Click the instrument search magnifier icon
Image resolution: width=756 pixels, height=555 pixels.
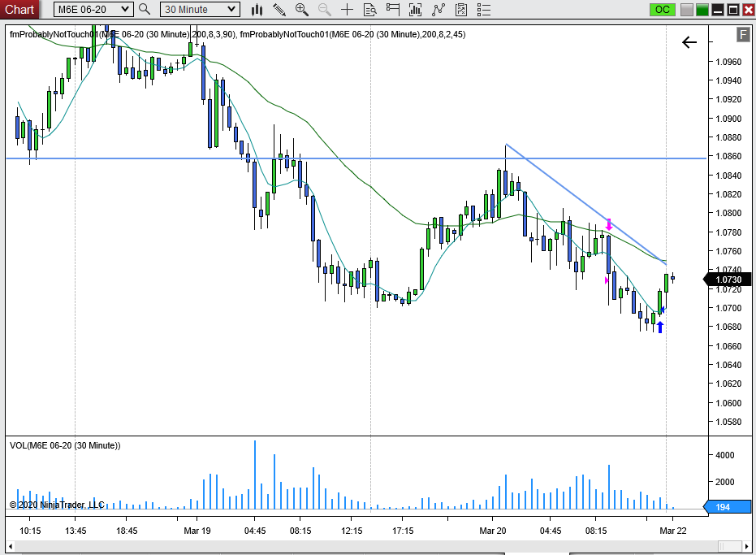coord(145,9)
